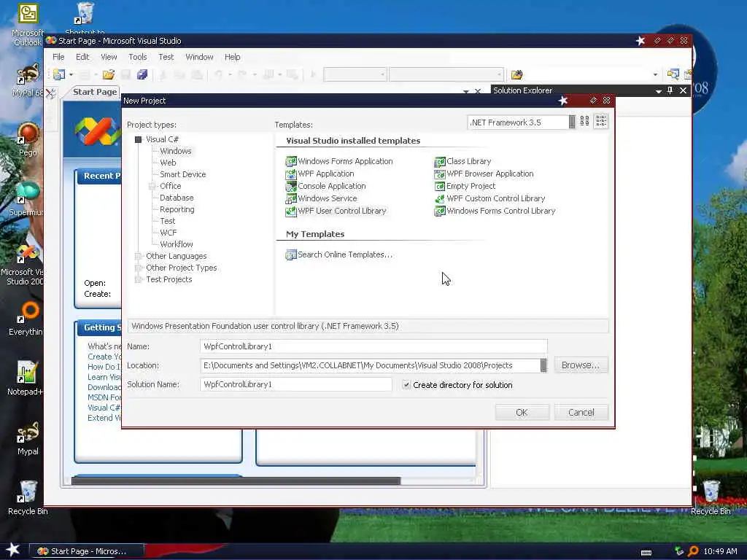Open the Mypal desktop shortcut
Viewport: 747px width, 560px height.
pos(28,438)
